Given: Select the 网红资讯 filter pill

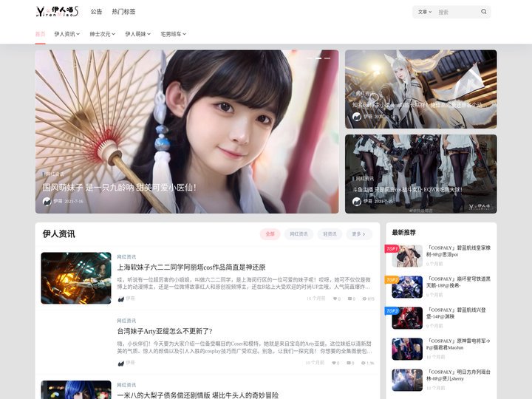Looking at the screenshot, I should point(299,233).
